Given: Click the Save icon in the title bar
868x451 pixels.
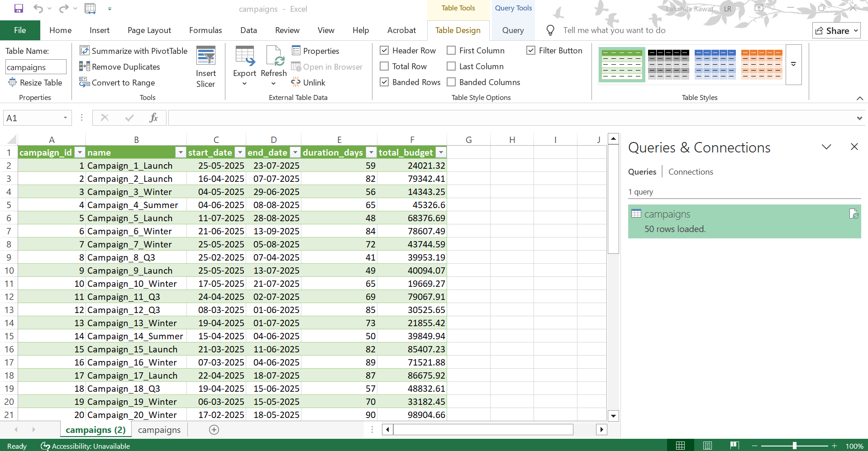Looking at the screenshot, I should point(19,9).
